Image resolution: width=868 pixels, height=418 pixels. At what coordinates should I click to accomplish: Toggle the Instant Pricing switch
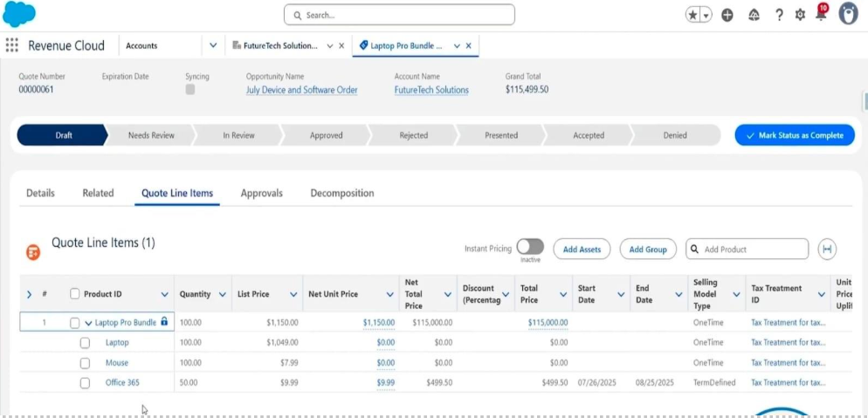click(529, 247)
